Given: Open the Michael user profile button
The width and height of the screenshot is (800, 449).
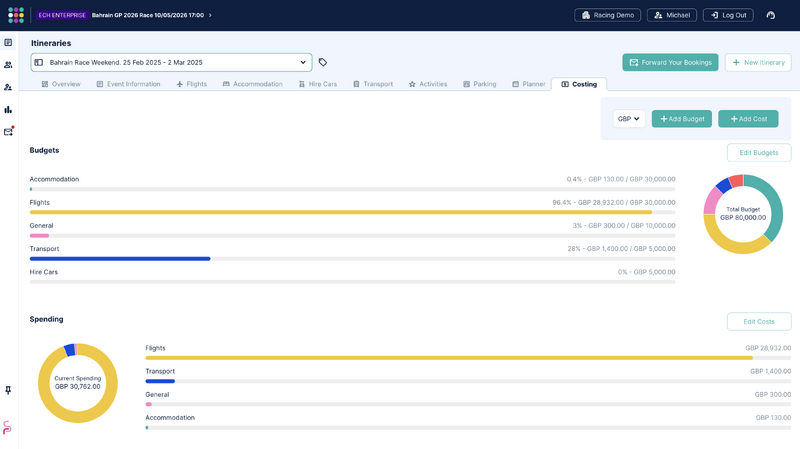Looking at the screenshot, I should click(x=672, y=15).
